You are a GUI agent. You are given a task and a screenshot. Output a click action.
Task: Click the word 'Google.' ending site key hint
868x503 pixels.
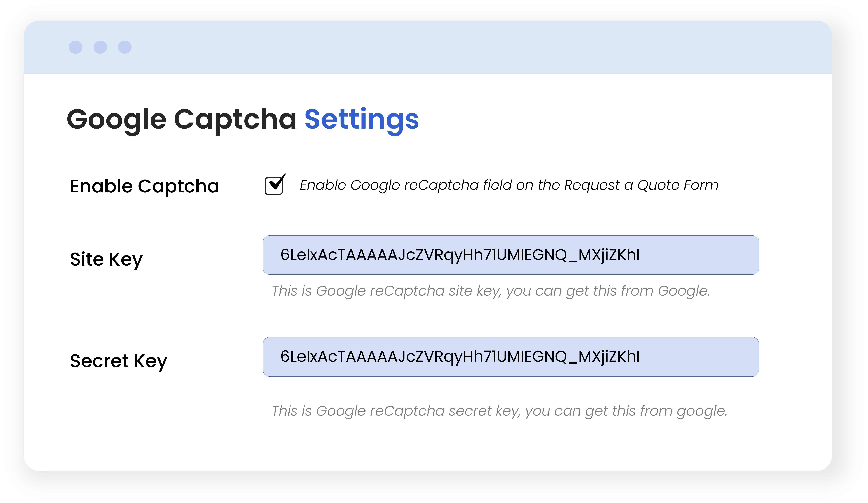684,291
